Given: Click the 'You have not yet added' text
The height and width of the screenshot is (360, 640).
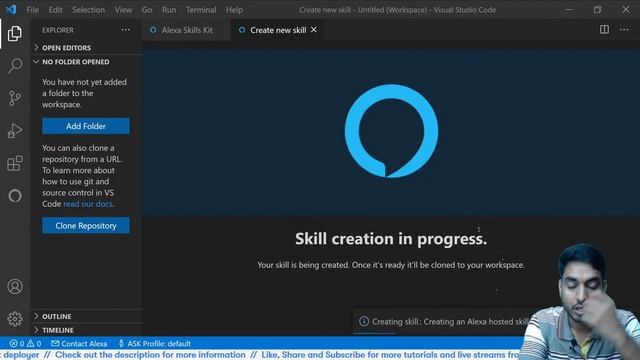Looking at the screenshot, I should coord(84,93).
